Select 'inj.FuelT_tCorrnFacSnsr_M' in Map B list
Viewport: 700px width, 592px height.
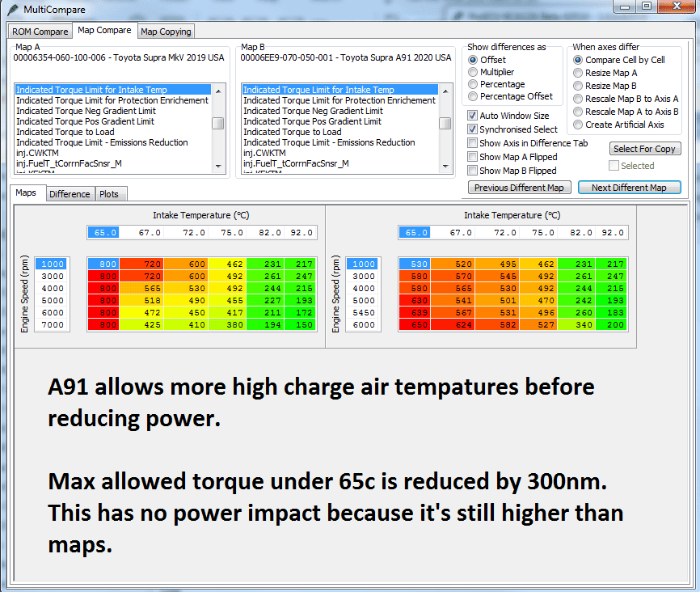(340, 163)
